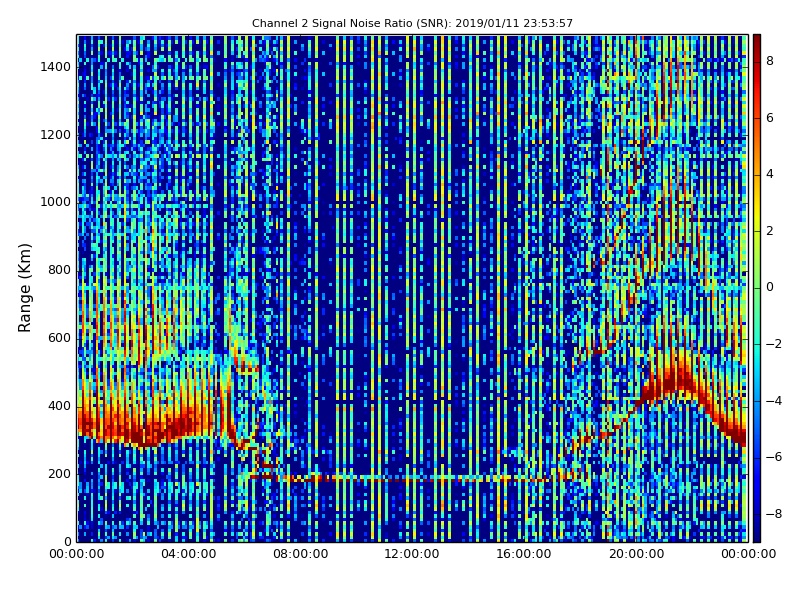Click the 04:00:00 time tick label
The width and height of the screenshot is (800, 600).
pyautogui.click(x=189, y=554)
